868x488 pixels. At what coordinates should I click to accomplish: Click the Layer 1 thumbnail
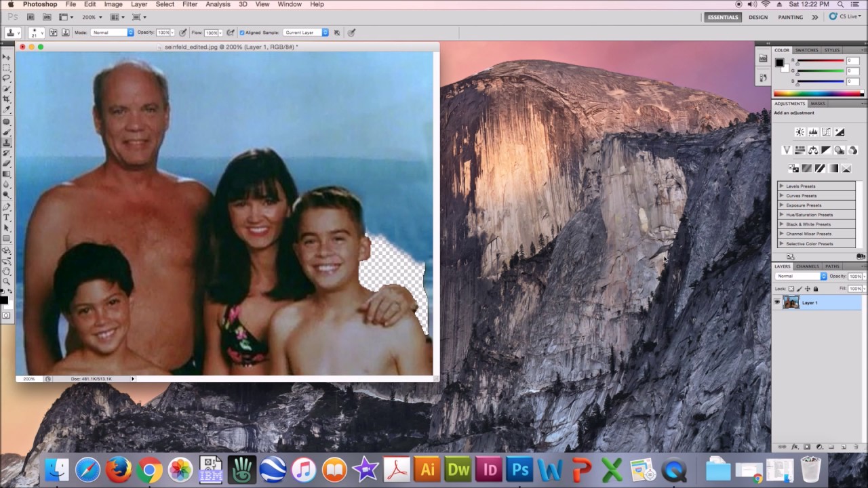[x=791, y=303]
